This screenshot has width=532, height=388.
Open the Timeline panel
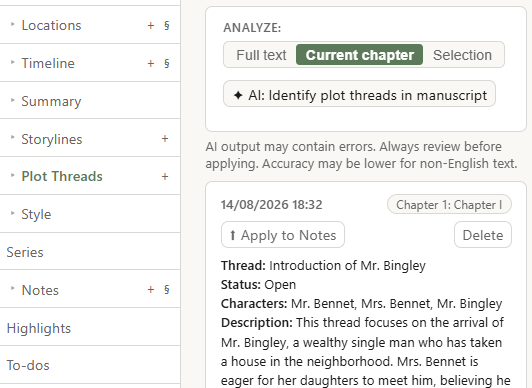[x=48, y=63]
